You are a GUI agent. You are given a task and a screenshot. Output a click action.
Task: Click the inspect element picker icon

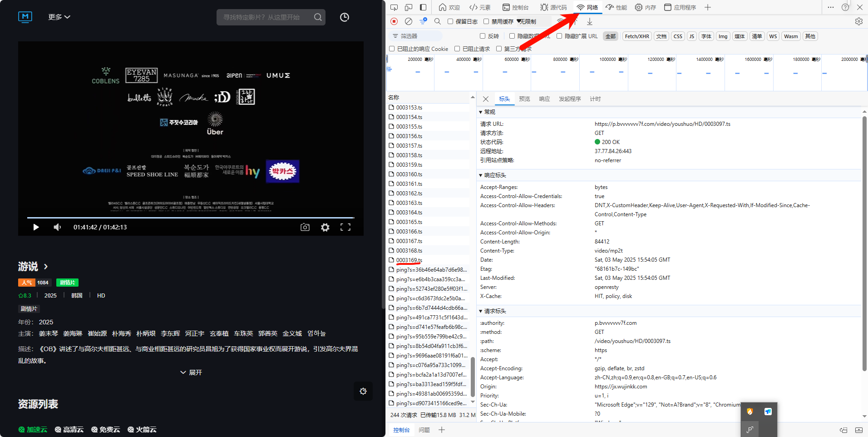point(394,7)
